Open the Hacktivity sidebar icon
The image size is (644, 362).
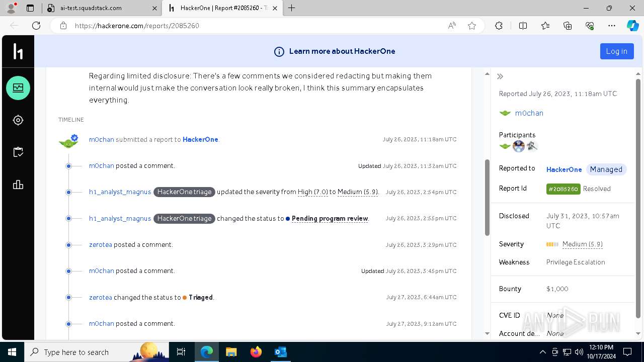[18, 88]
